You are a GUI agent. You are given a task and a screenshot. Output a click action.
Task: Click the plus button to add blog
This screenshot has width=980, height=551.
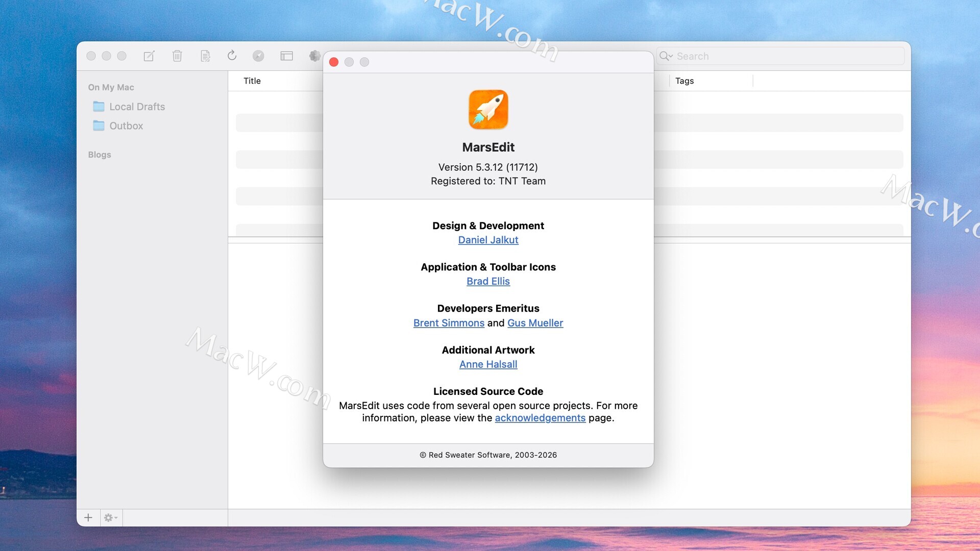point(88,518)
